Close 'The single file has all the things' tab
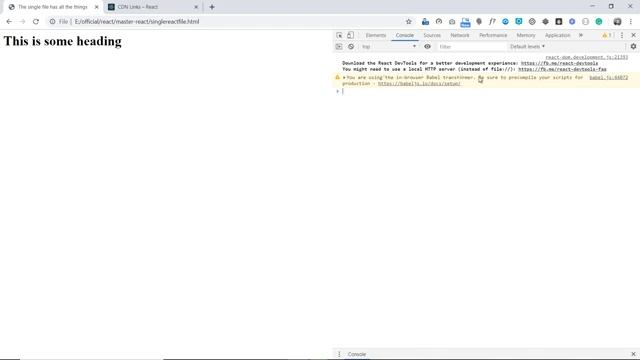This screenshot has height=360, width=640. (96, 7)
